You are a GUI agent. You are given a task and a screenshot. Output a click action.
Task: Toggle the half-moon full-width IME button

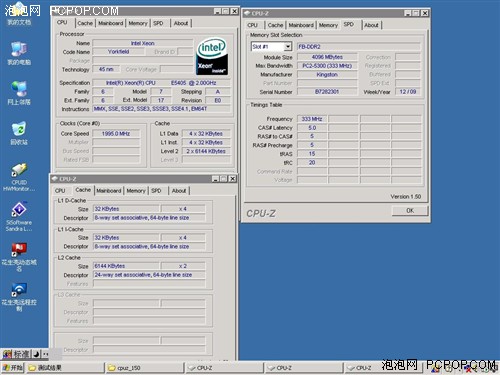tap(36, 354)
